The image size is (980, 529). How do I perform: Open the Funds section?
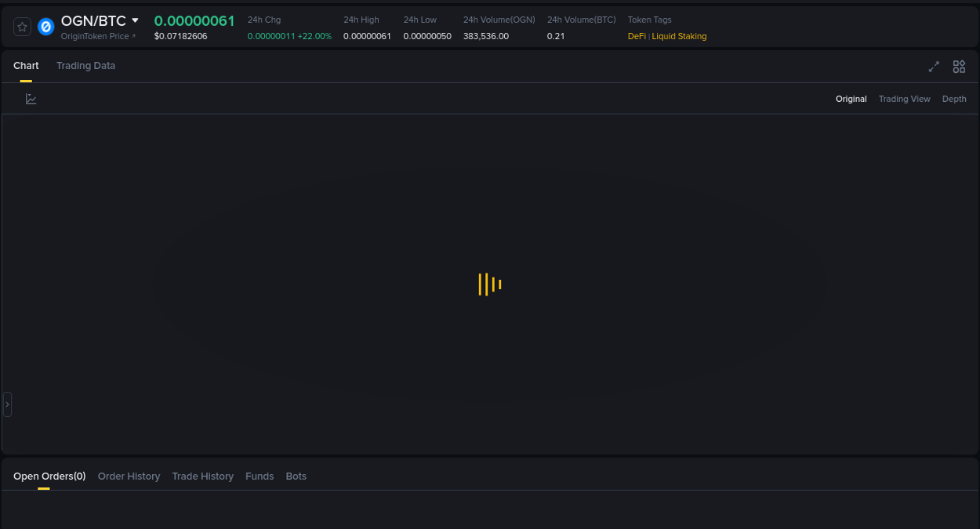260,476
